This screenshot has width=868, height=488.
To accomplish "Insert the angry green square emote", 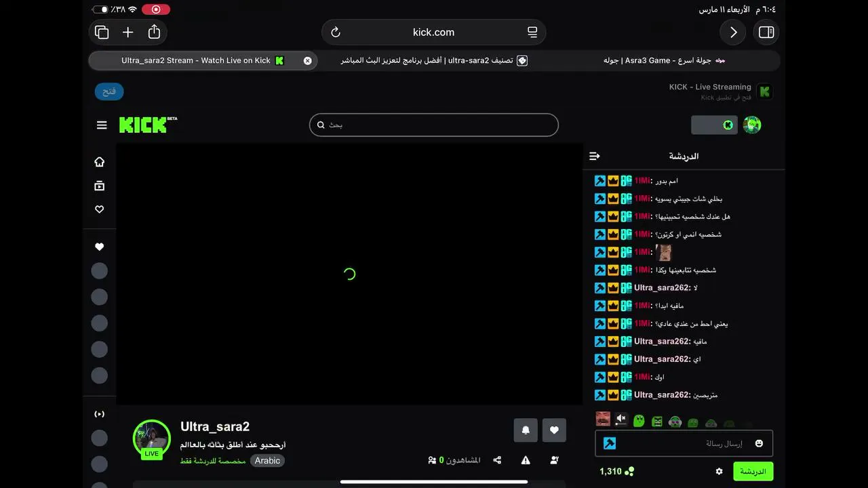I will [657, 422].
